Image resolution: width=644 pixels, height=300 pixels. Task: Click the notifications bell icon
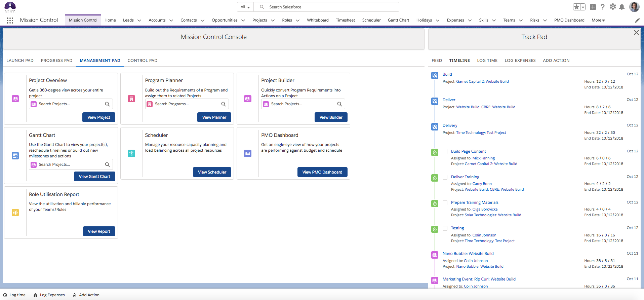click(622, 7)
